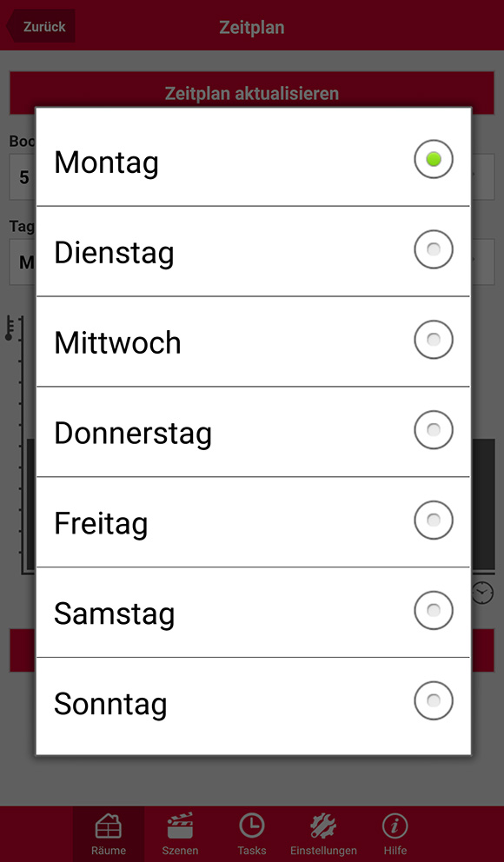Choose the Samstag list entry
The image size is (504, 862).
(x=254, y=613)
